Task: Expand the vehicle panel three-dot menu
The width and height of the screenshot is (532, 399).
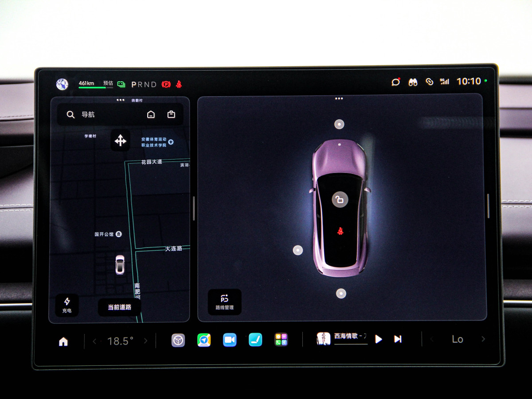Action: (339, 98)
